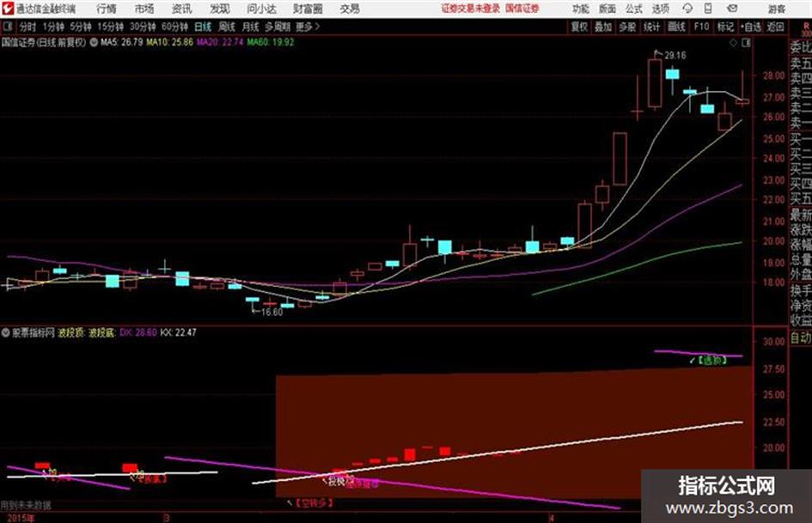Click the red 国信证券 broker link
The width and height of the screenshot is (812, 523).
point(522,9)
